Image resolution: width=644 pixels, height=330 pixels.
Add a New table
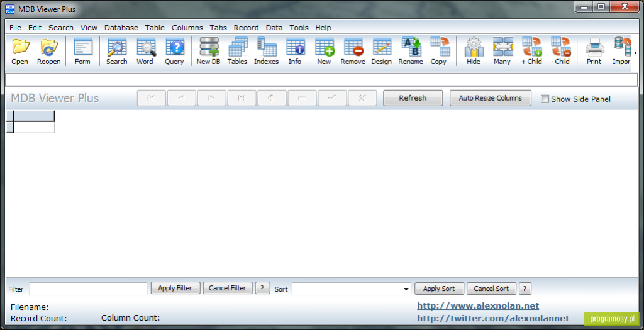pos(324,51)
